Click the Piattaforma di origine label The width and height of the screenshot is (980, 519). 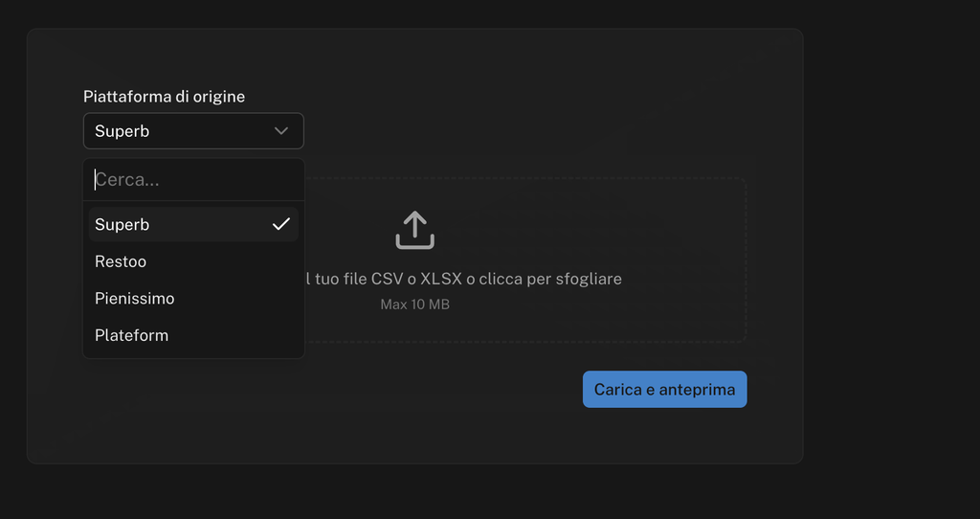click(x=164, y=97)
